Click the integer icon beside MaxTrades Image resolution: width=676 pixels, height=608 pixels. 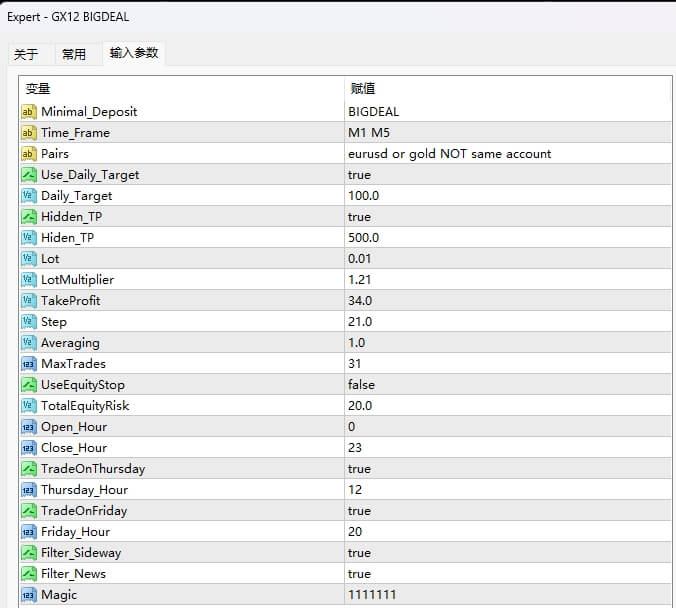point(28,364)
